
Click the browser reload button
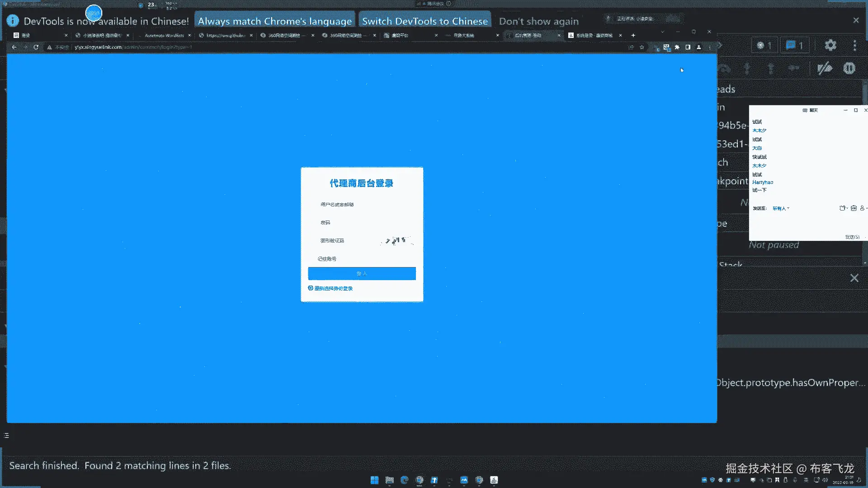point(36,47)
